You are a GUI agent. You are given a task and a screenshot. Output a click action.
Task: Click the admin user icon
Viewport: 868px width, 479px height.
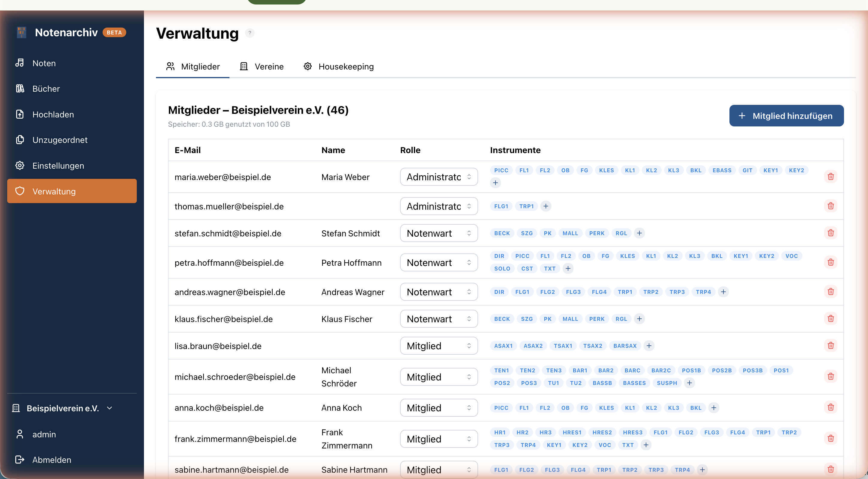(x=19, y=434)
